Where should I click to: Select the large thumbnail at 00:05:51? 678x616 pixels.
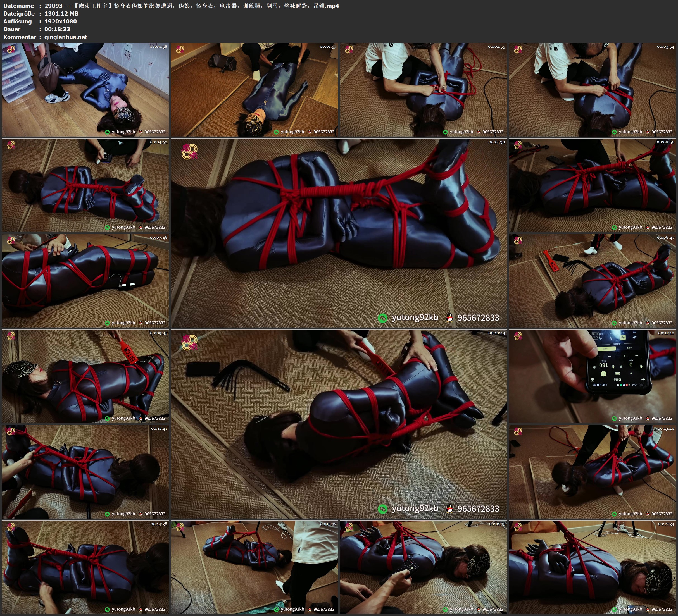click(x=339, y=233)
